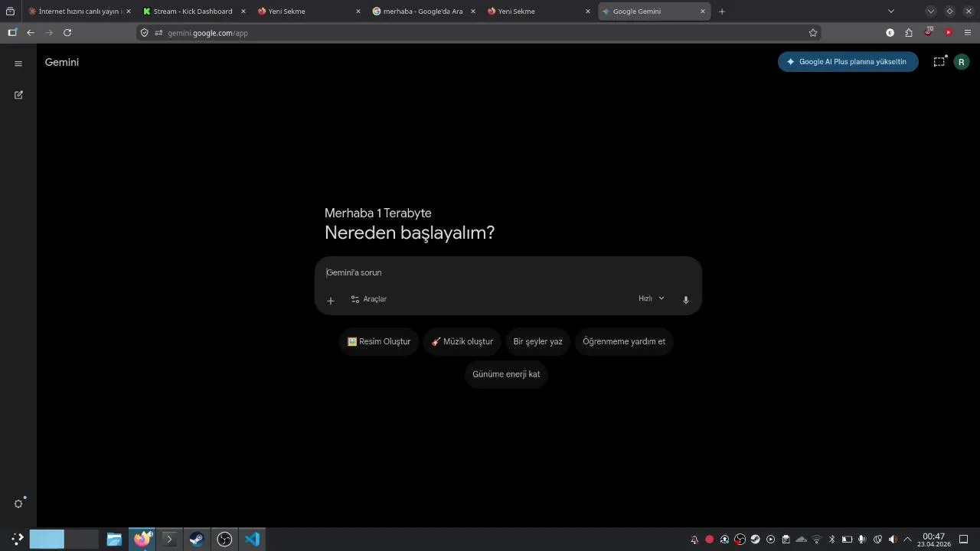Open the OBS Studio tray icon

[x=740, y=540]
